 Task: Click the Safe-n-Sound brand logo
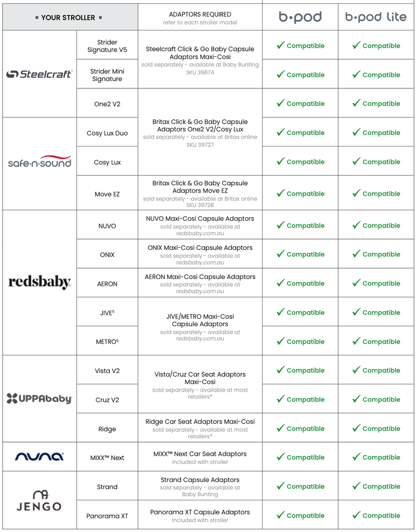39,162
